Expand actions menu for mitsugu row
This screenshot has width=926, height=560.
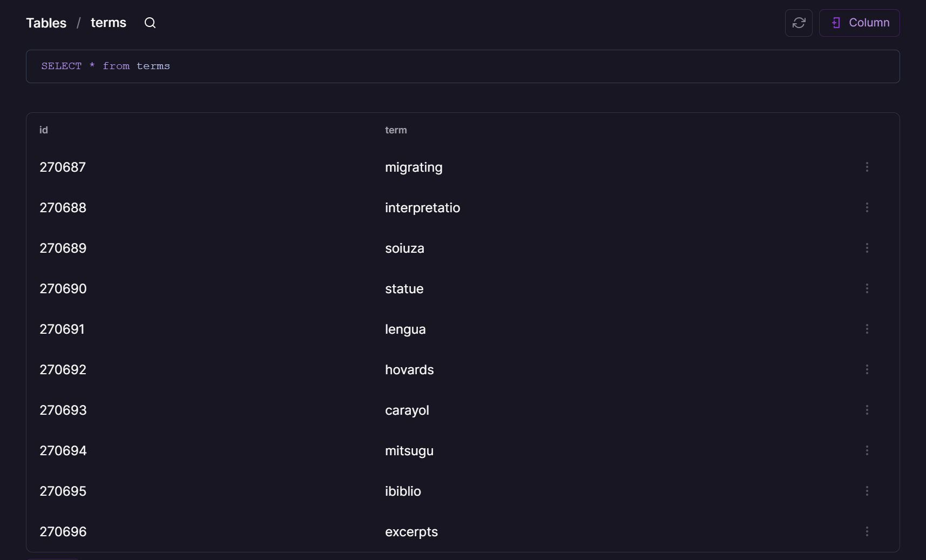tap(867, 450)
